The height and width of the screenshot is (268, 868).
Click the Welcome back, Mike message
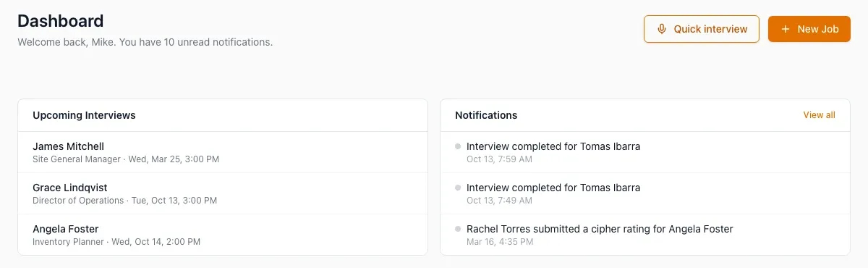(x=145, y=43)
